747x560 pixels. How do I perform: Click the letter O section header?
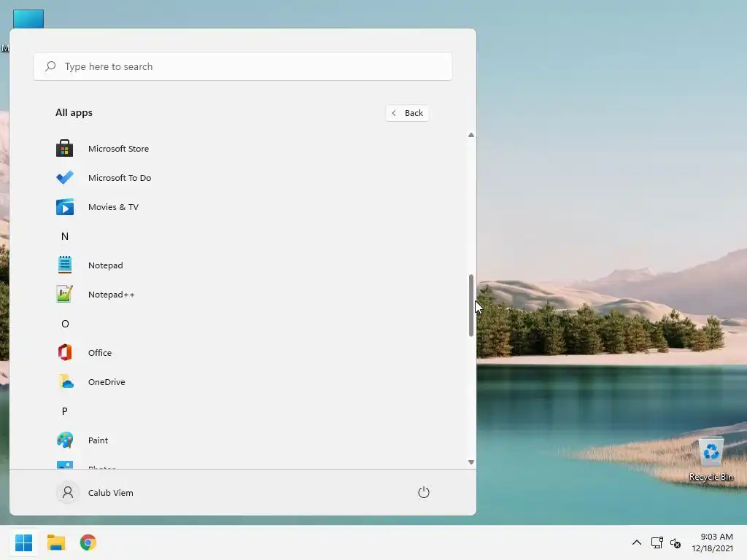click(x=65, y=324)
